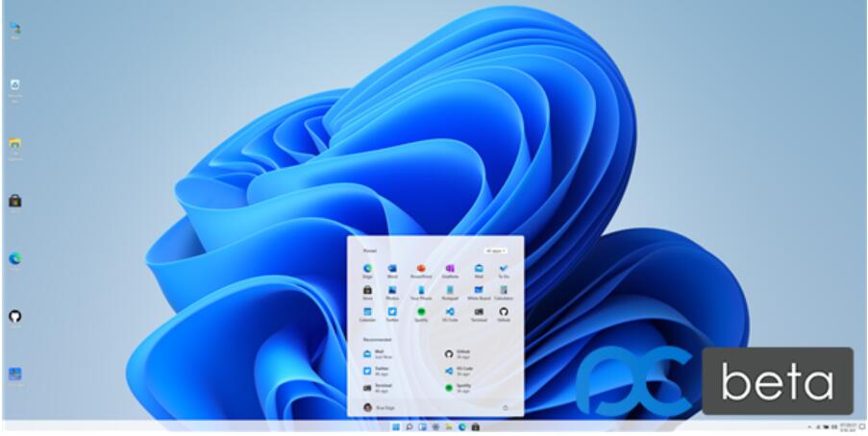Open Calculator from pinned apps
This screenshot has height=436, width=868.
pos(503,293)
